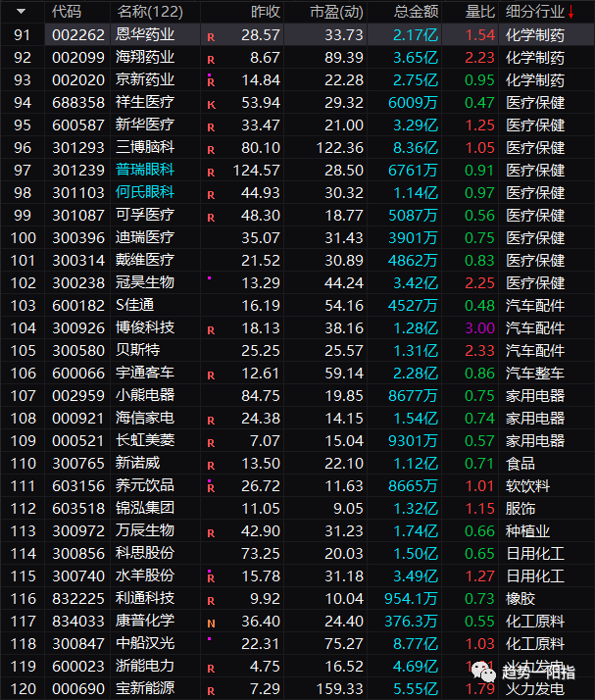Image resolution: width=595 pixels, height=700 pixels.
Task: Select stock name S佳通
Action: click(x=135, y=305)
